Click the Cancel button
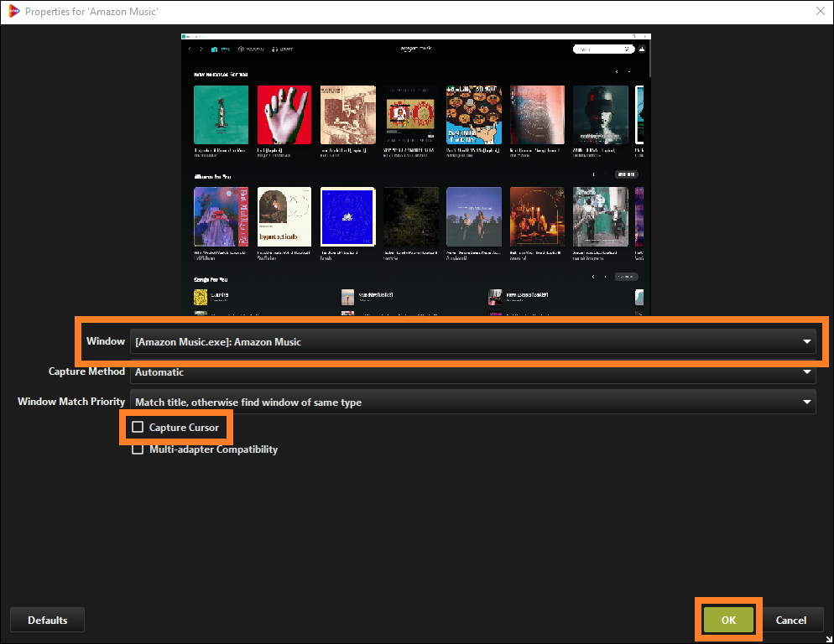 point(791,620)
